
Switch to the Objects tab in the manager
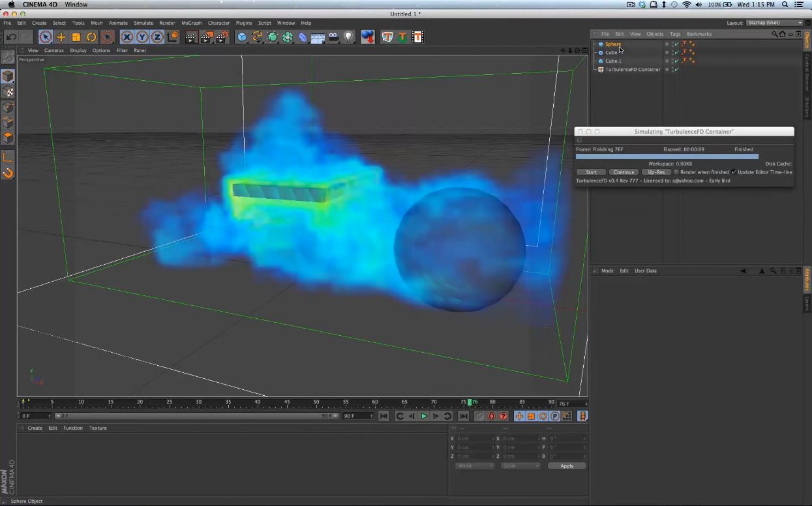pos(654,33)
